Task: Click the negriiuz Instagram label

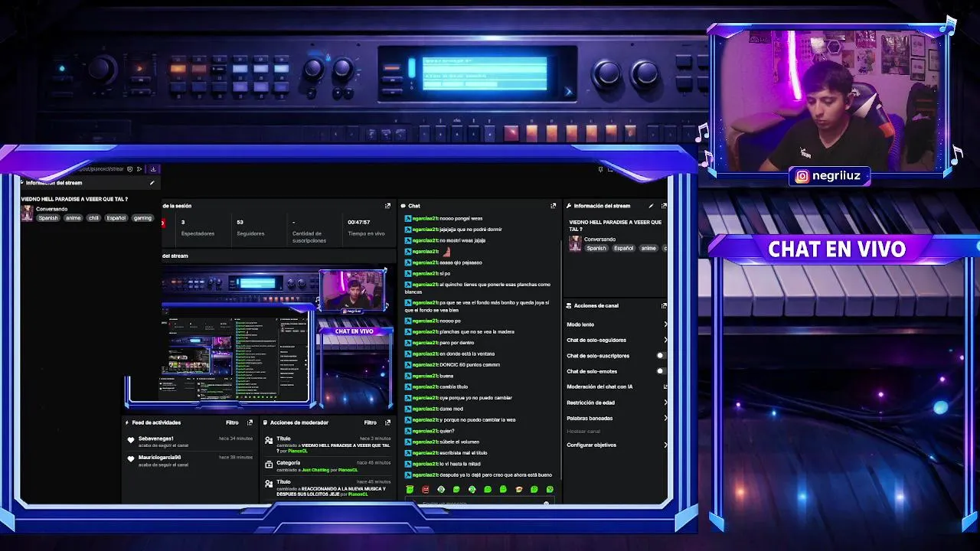Action: (836, 176)
